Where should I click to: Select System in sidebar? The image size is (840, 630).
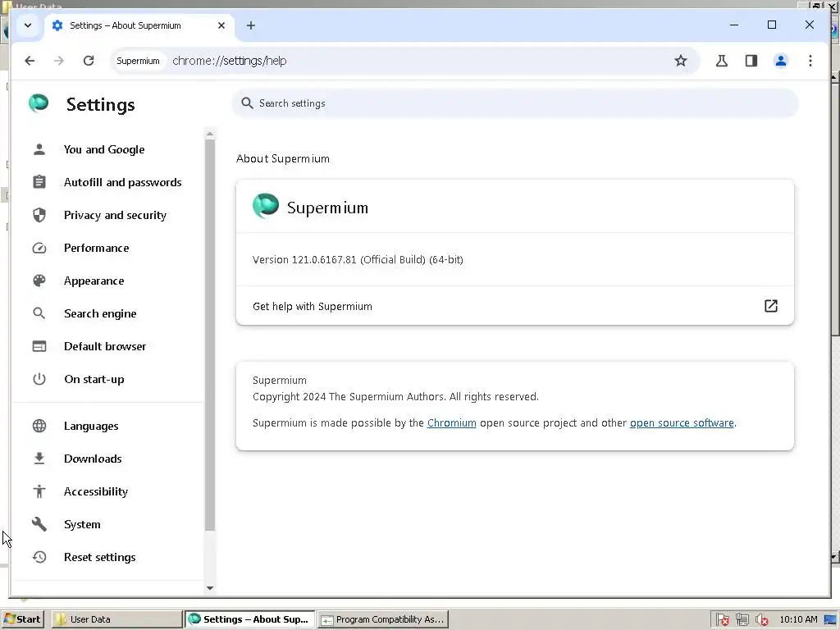tap(82, 524)
